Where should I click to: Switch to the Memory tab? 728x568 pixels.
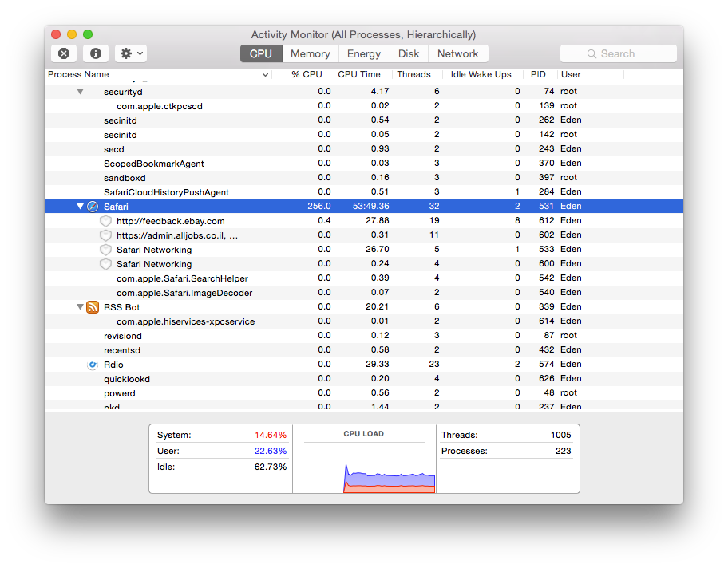tap(311, 53)
